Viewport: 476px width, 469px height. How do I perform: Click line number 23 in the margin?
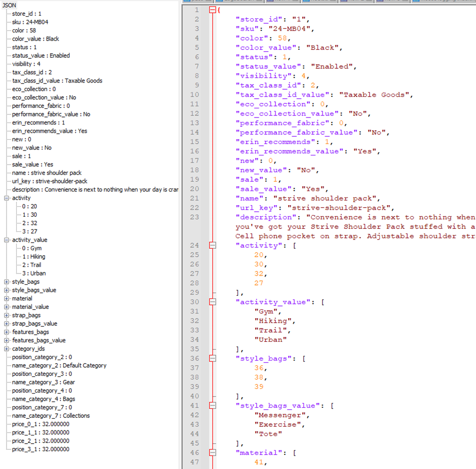click(x=194, y=217)
